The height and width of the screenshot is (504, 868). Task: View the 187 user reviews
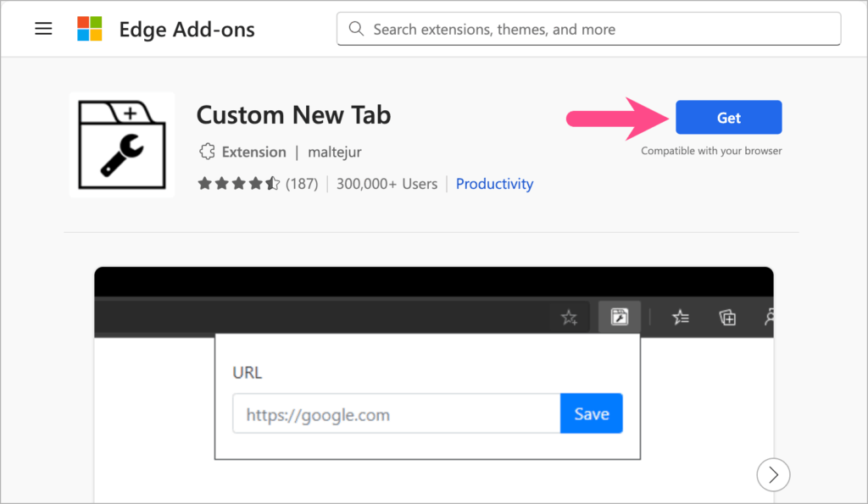pos(302,183)
